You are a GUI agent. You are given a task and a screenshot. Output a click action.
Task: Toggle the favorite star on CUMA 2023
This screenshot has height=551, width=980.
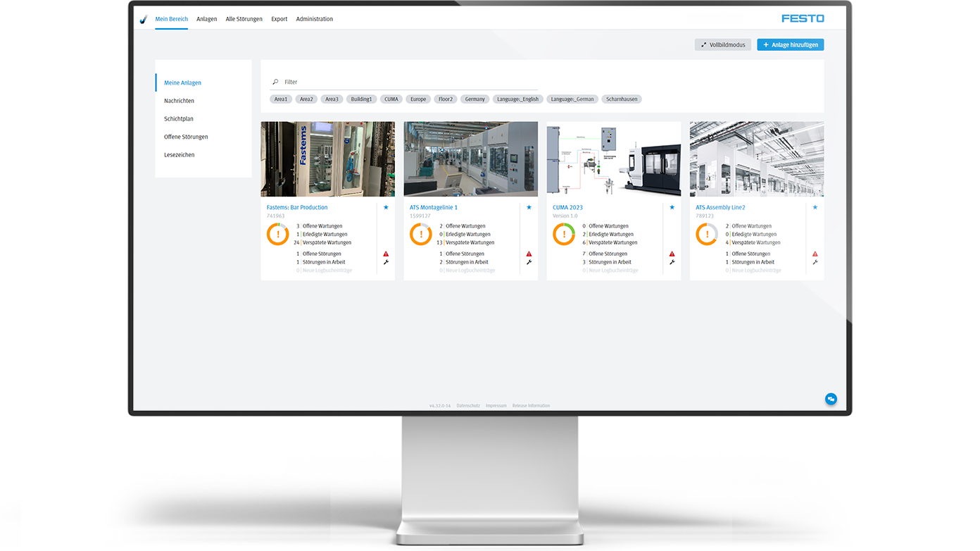point(672,206)
